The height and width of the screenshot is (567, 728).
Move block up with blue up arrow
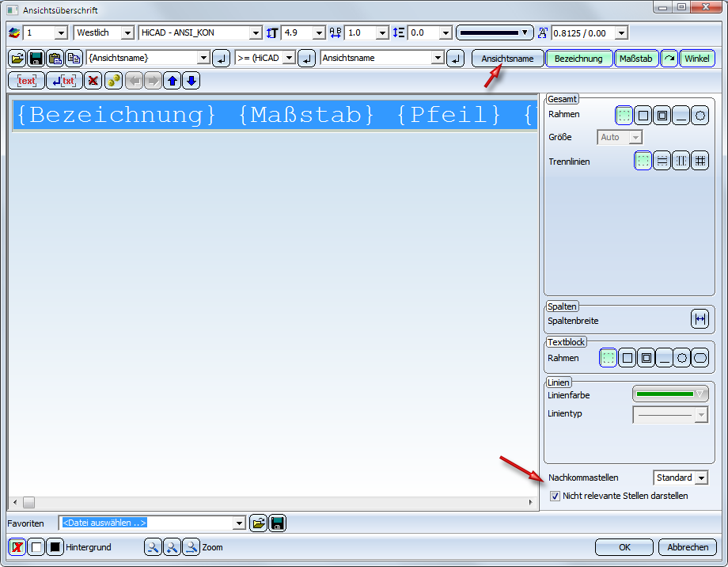tap(173, 81)
